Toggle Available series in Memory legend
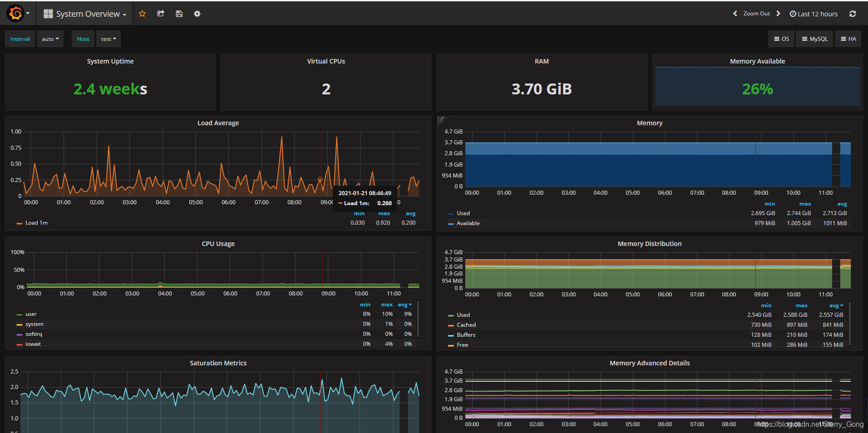This screenshot has height=433, width=868. point(468,223)
